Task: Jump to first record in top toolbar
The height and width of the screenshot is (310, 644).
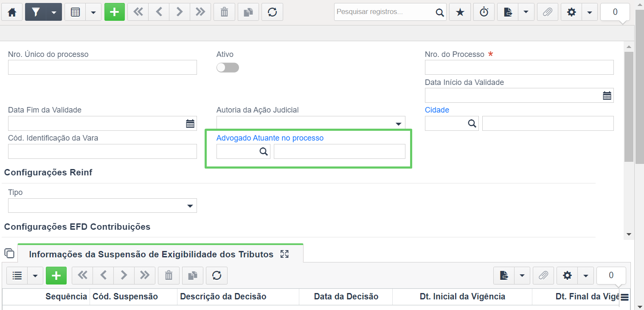Action: (x=138, y=12)
